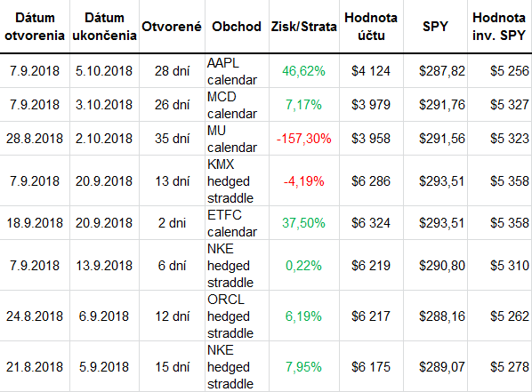
Task: Click the Obchod column header
Action: [237, 27]
